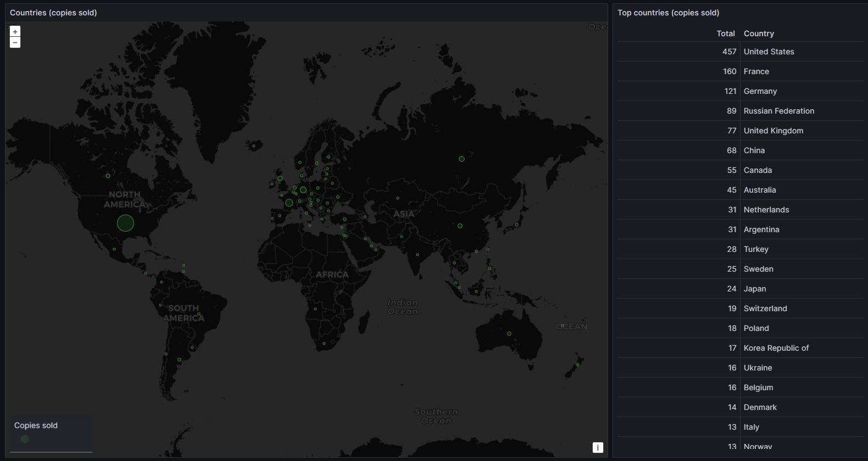The width and height of the screenshot is (868, 461).
Task: Click the 160 total value
Action: [x=730, y=71]
